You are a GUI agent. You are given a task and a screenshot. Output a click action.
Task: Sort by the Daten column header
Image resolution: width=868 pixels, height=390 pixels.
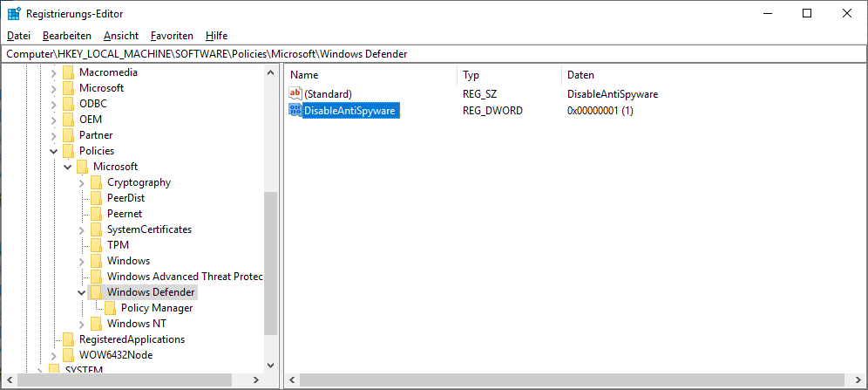pyautogui.click(x=714, y=75)
